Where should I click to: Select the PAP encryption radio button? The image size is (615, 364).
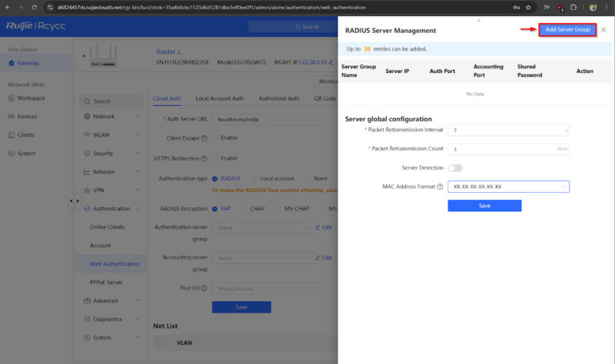tap(215, 208)
